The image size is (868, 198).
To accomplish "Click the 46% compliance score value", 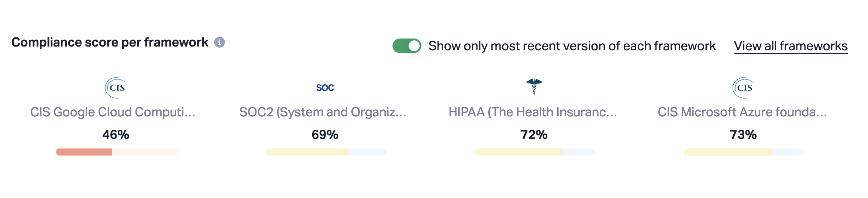I will pyautogui.click(x=116, y=134).
